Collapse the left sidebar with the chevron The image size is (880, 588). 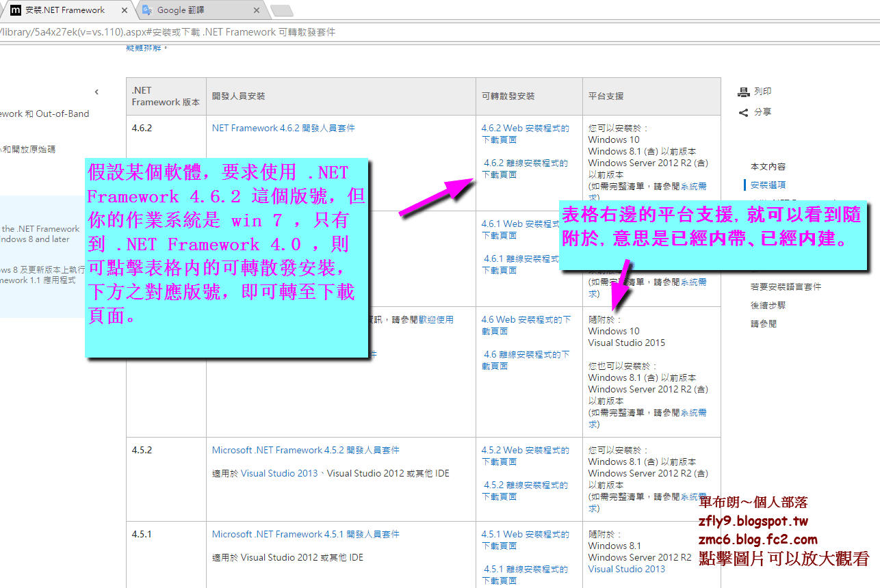coord(96,92)
